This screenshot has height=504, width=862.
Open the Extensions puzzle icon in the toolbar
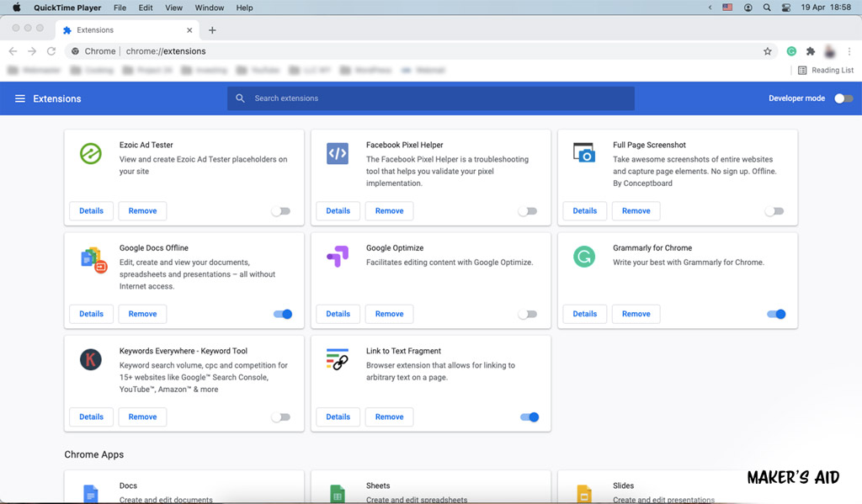[811, 51]
